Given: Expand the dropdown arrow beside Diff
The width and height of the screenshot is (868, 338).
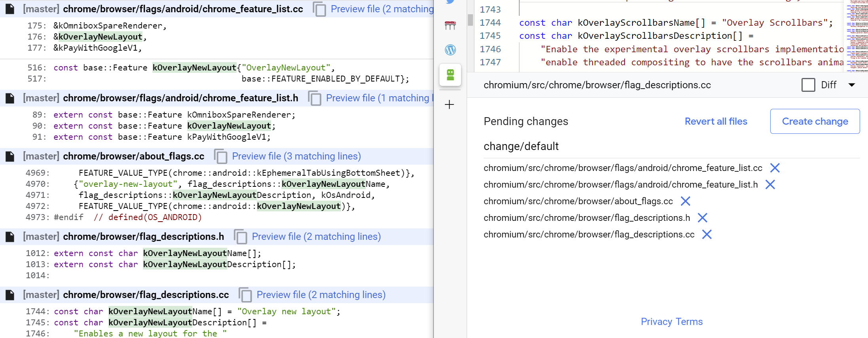Looking at the screenshot, I should [x=852, y=85].
